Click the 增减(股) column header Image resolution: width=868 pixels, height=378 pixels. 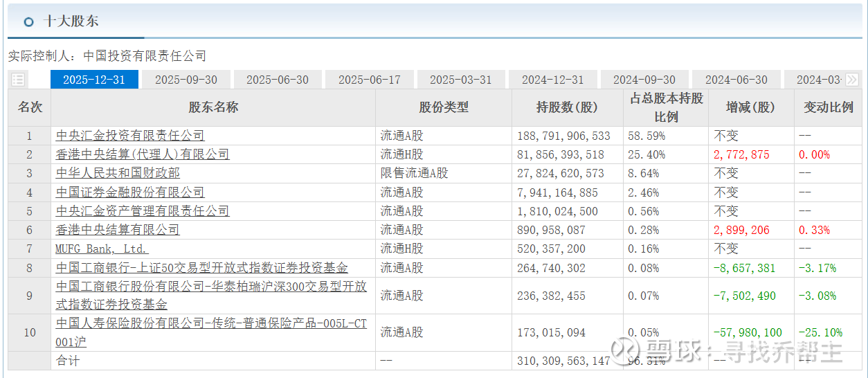click(x=751, y=107)
